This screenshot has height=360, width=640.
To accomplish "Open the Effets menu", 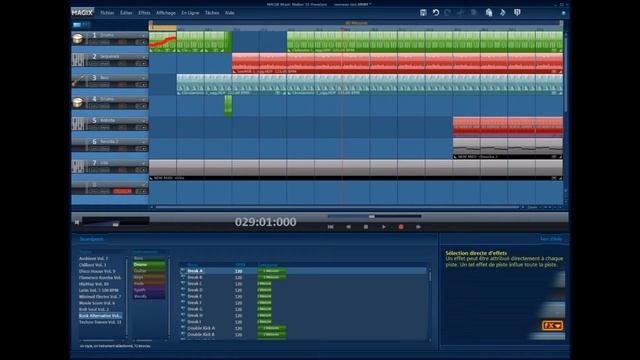I will tap(144, 13).
